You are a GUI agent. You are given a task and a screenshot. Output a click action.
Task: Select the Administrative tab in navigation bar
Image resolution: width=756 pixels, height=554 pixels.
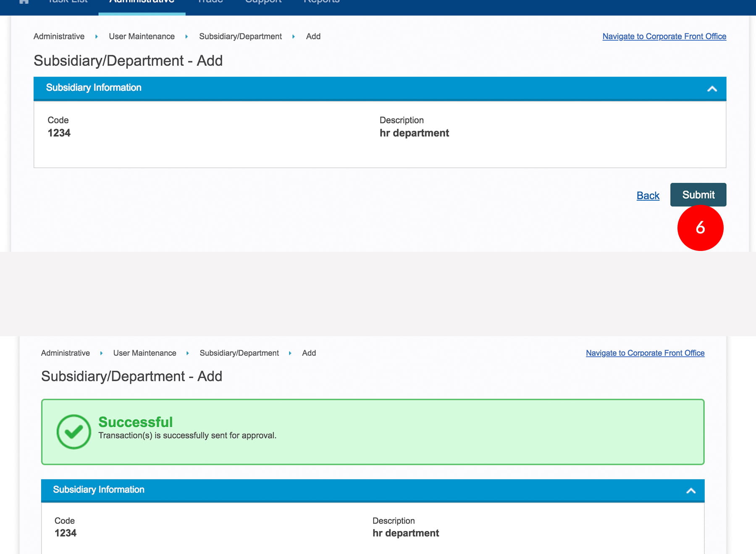coord(142,3)
